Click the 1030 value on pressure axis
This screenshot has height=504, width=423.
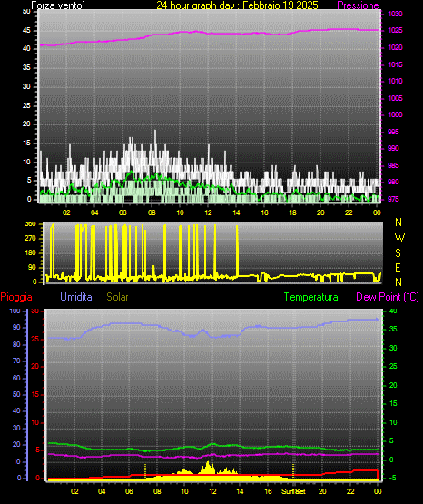coord(395,14)
